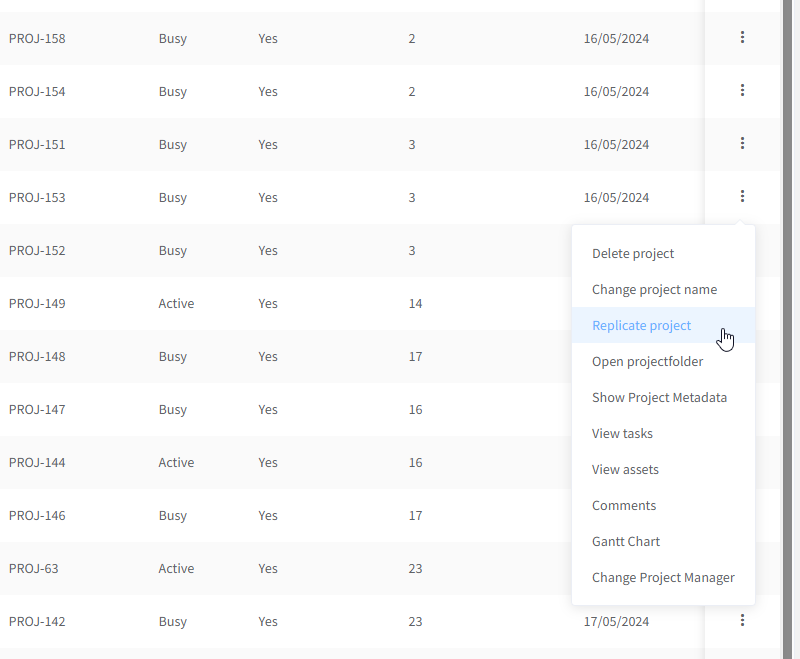The width and height of the screenshot is (800, 659).
Task: Select the PROJ-152 row name
Action: [x=37, y=251]
